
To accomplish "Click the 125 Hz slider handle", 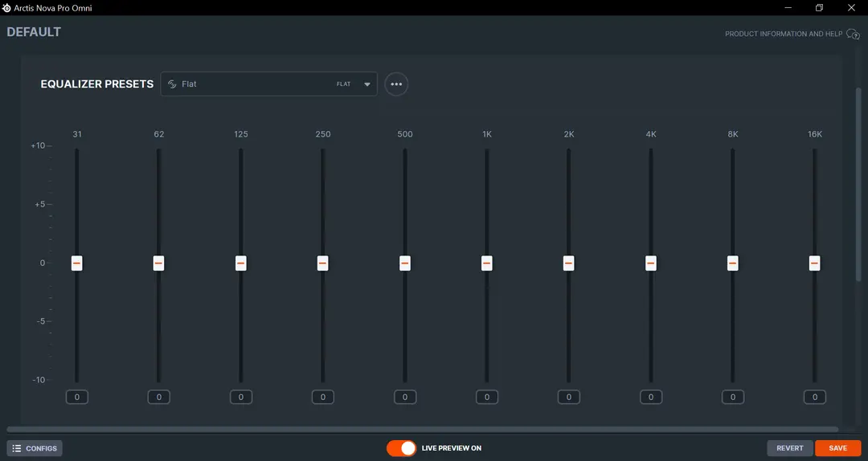I will tap(241, 263).
